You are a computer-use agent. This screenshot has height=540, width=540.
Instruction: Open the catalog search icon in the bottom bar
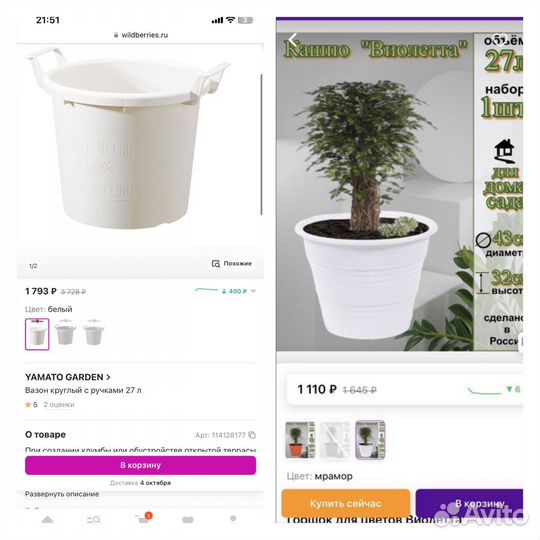click(94, 519)
